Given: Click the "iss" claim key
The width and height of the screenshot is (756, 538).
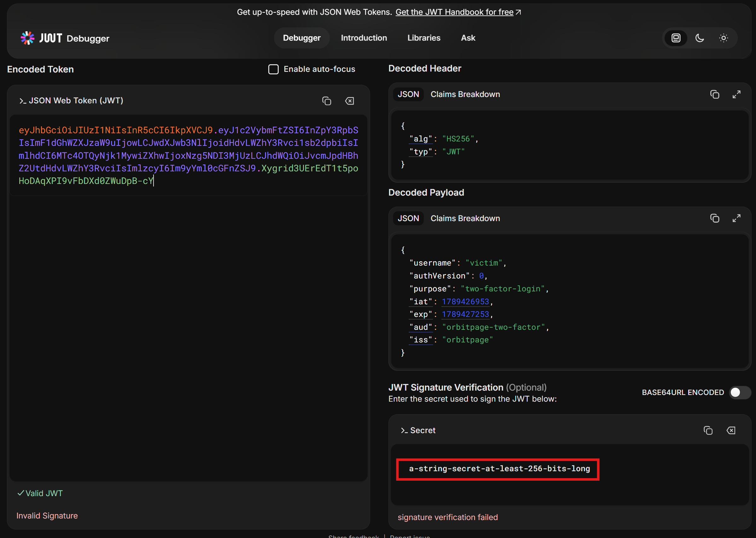Looking at the screenshot, I should click(x=421, y=340).
